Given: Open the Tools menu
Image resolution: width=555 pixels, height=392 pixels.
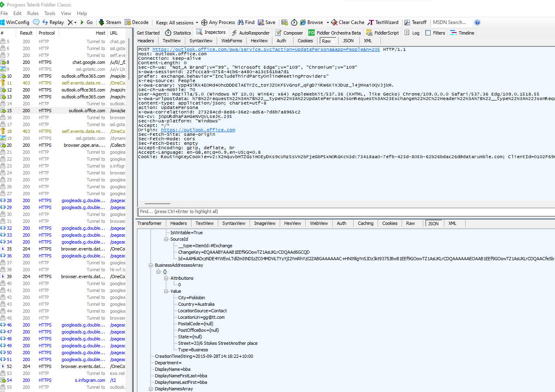Looking at the screenshot, I should point(50,13).
